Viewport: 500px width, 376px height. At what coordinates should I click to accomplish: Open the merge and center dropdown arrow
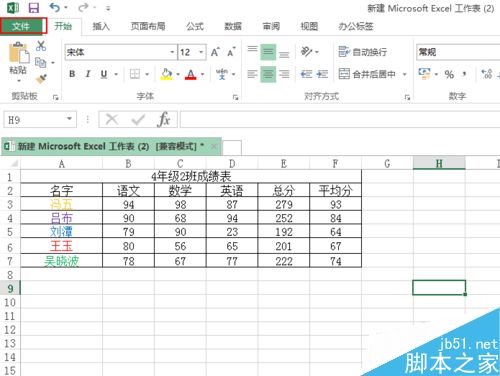pyautogui.click(x=404, y=74)
